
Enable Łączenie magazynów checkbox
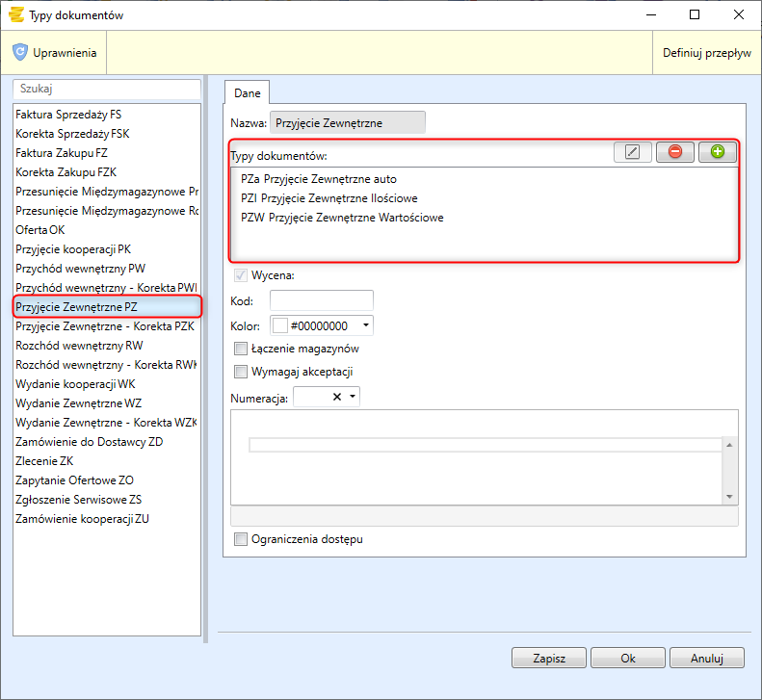pyautogui.click(x=241, y=349)
